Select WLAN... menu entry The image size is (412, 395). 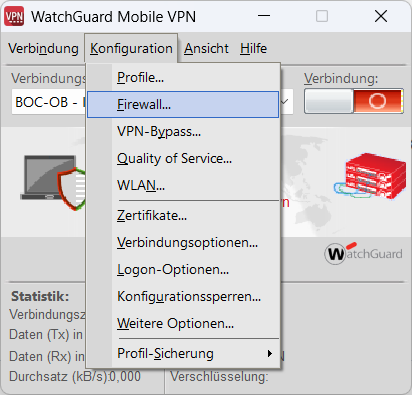click(183, 185)
